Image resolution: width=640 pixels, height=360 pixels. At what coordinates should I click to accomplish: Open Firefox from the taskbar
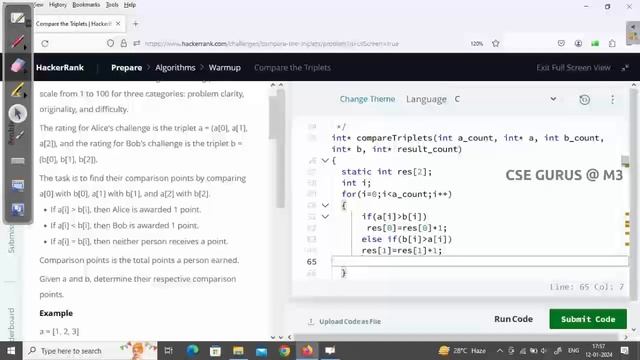tap(307, 351)
